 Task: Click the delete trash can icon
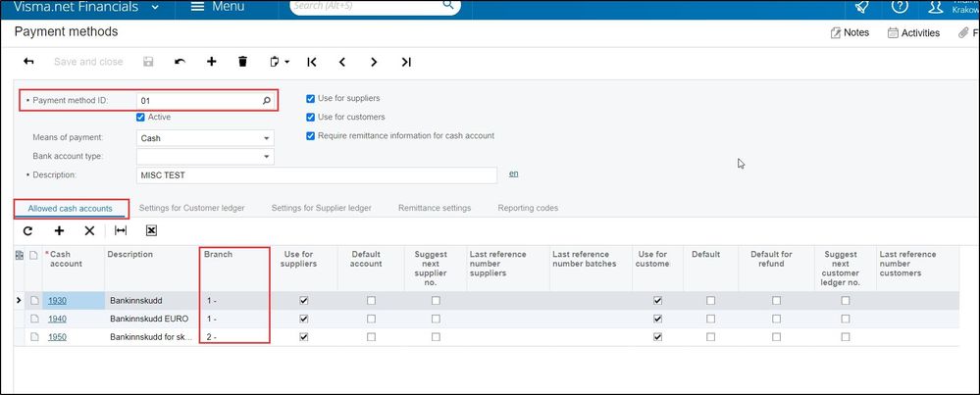[242, 62]
